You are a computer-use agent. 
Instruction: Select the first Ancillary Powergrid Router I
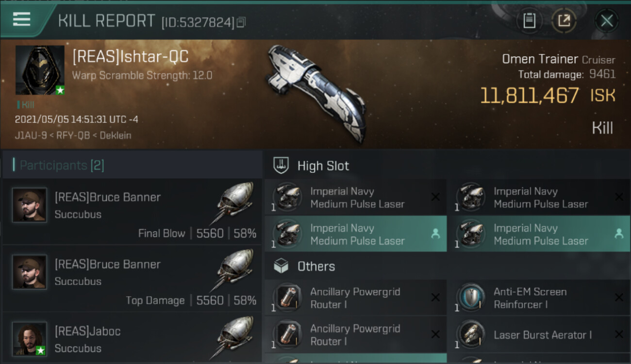pos(355,298)
